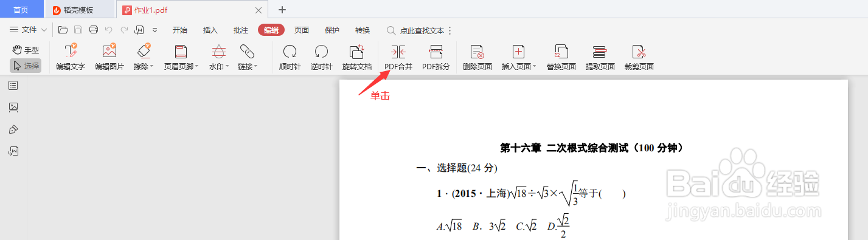Expand the 插入页面 dropdown arrow

535,67
